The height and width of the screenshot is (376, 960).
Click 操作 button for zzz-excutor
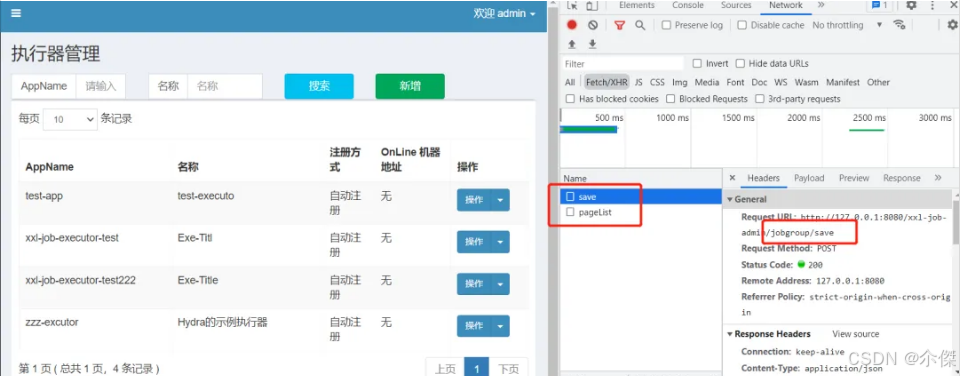pos(474,326)
